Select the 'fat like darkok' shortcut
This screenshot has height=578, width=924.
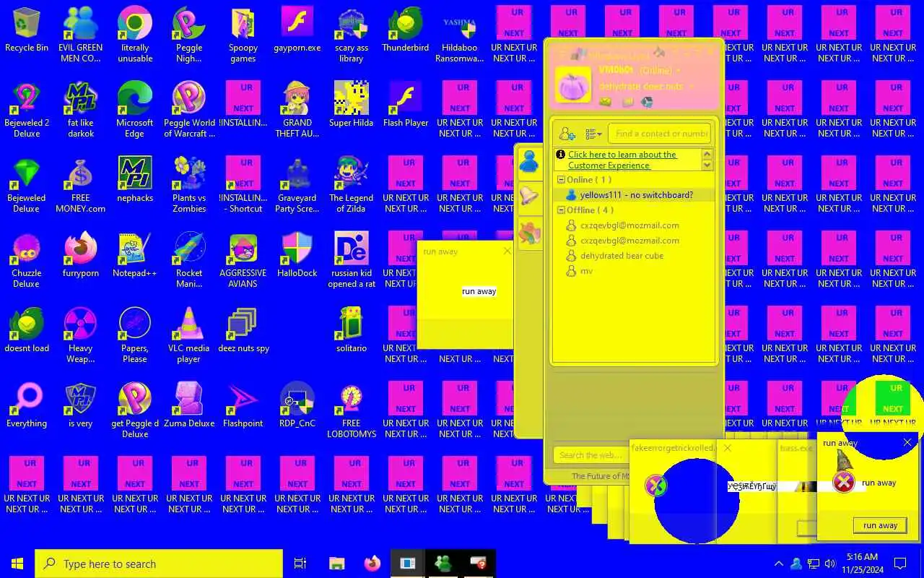click(x=80, y=110)
